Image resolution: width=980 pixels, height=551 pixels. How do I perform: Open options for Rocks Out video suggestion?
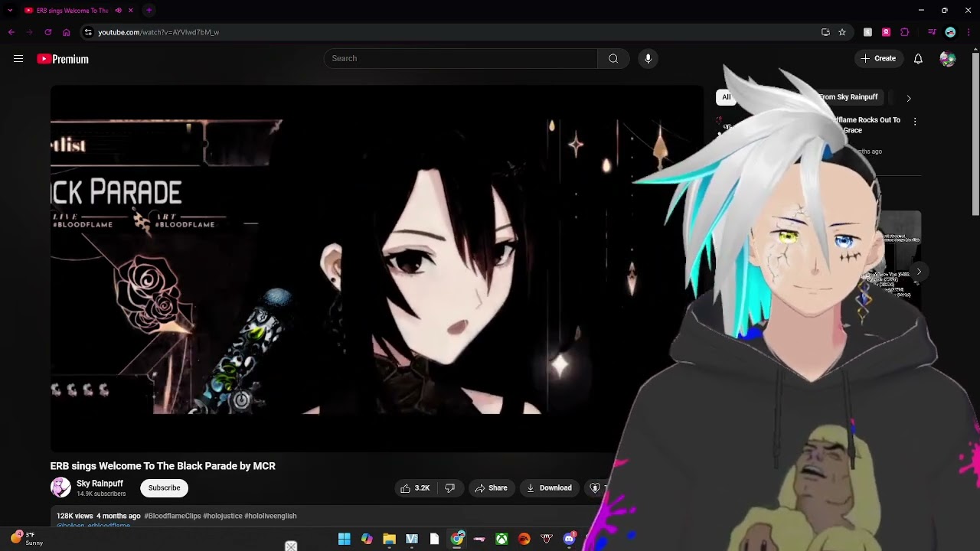pos(914,121)
